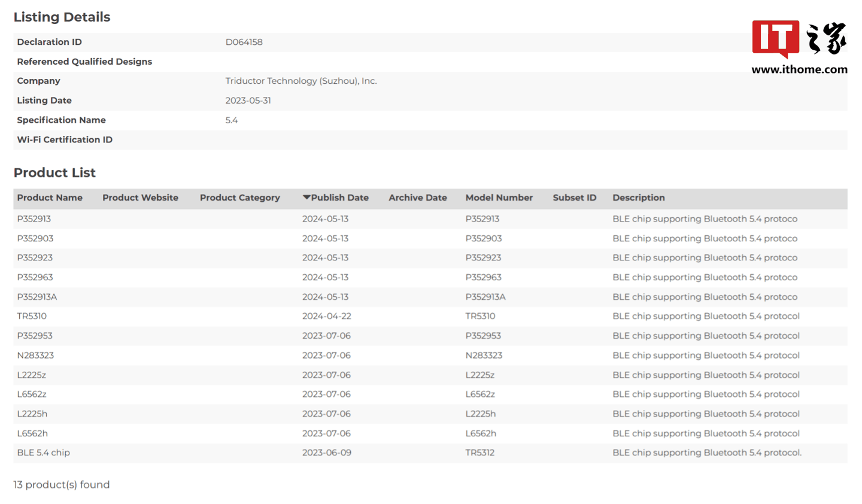This screenshot has height=504, width=862.
Task: Open the www.ithome.com watermark link
Action: click(799, 69)
